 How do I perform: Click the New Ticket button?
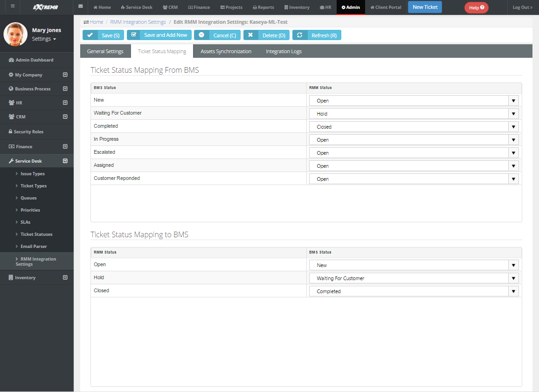pyautogui.click(x=425, y=7)
